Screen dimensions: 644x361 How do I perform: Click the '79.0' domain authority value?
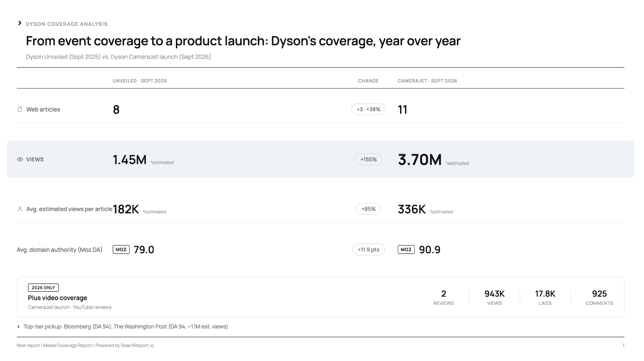pos(144,250)
